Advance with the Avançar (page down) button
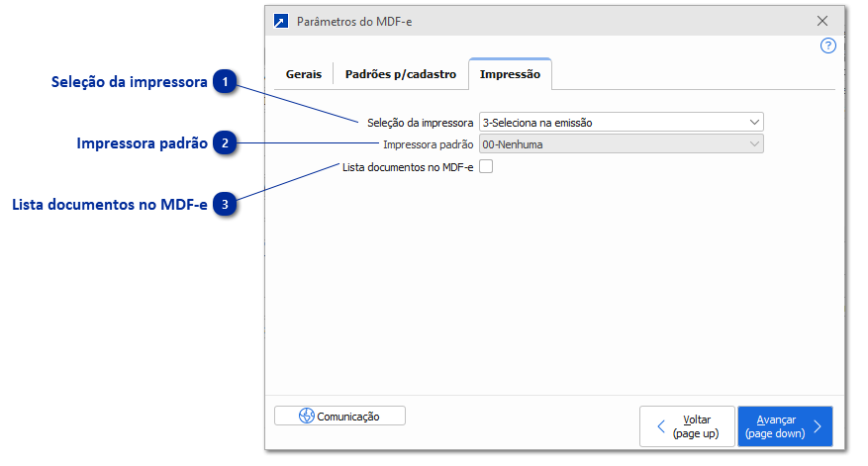Viewport: 868px width, 466px height. 784,426
